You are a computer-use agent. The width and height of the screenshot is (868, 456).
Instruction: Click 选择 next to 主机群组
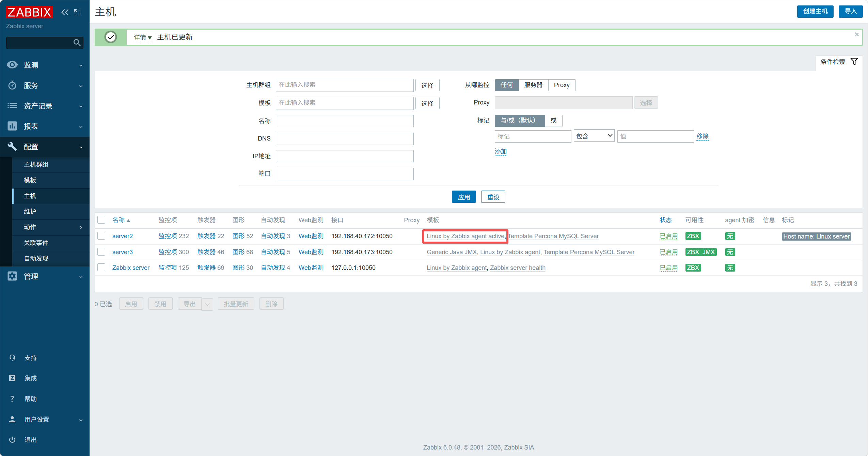[x=427, y=85]
